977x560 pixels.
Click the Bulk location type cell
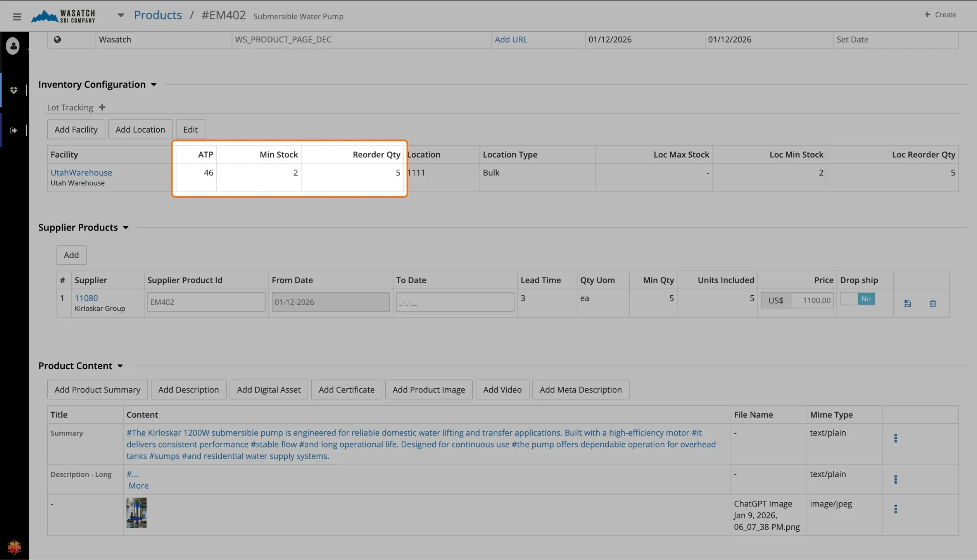coord(537,177)
